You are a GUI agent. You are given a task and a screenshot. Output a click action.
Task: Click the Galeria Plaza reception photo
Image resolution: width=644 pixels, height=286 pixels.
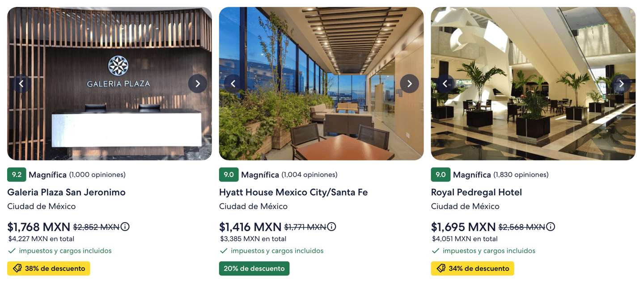pos(110,121)
